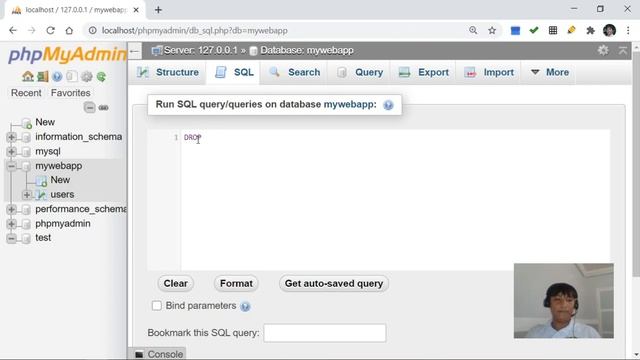The width and height of the screenshot is (640, 360).
Task: Open browser extensions puzzle icon
Action: 590,30
